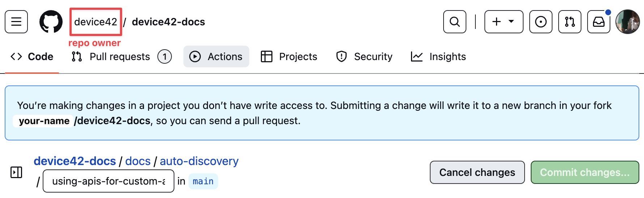Open the notifications inbox icon
Image resolution: width=644 pixels, height=198 pixels.
click(x=598, y=22)
